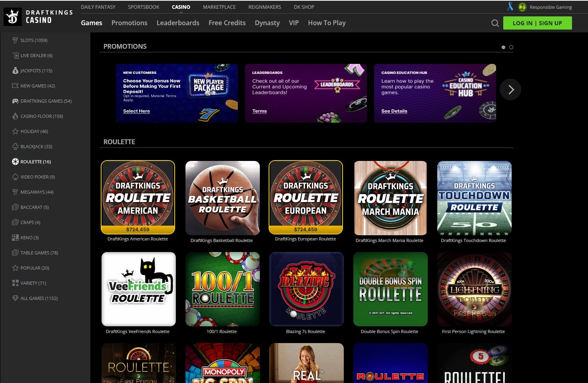The height and width of the screenshot is (383, 588).
Task: Launch DraftKings Basketball Roulette game
Action: click(x=223, y=198)
